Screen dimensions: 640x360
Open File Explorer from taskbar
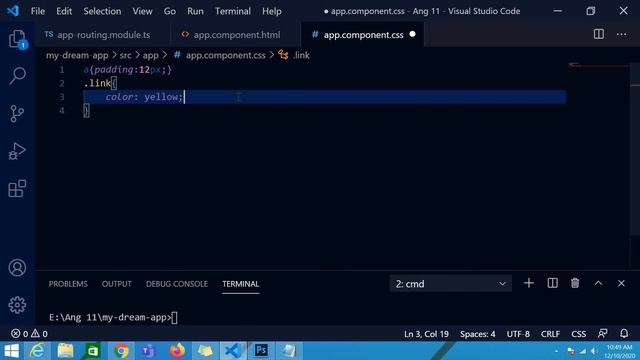65,351
